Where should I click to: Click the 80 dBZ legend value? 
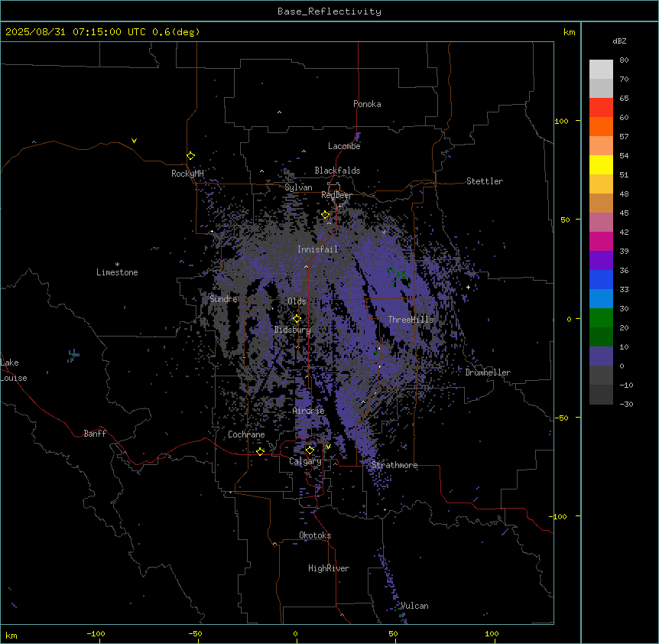click(x=624, y=60)
